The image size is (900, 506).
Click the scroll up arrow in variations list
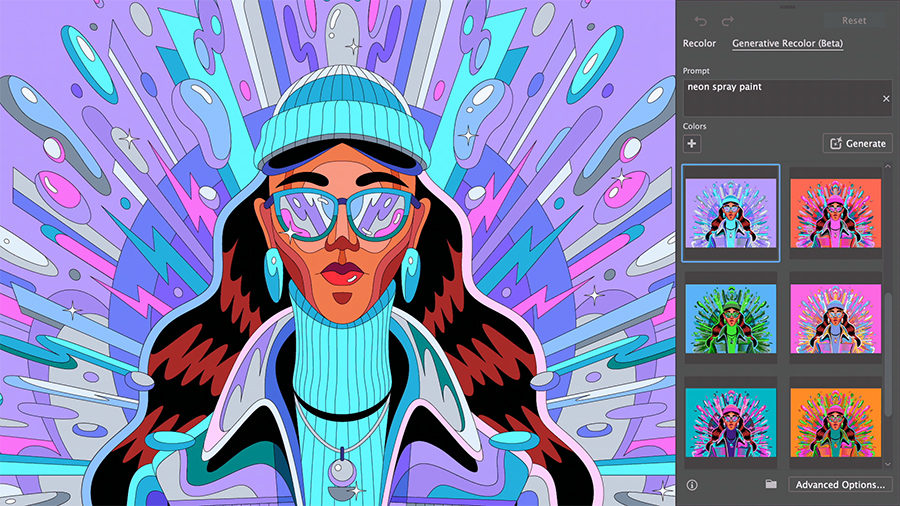coord(888,166)
